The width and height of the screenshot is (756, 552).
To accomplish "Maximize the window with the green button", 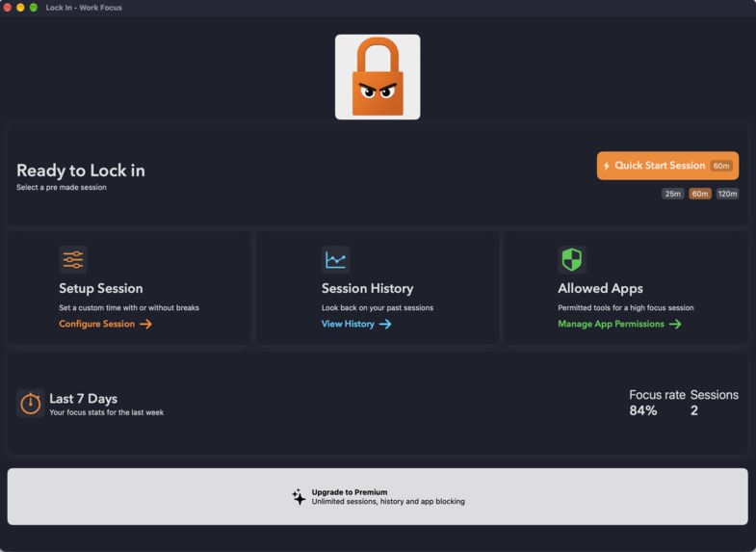I will (x=34, y=8).
